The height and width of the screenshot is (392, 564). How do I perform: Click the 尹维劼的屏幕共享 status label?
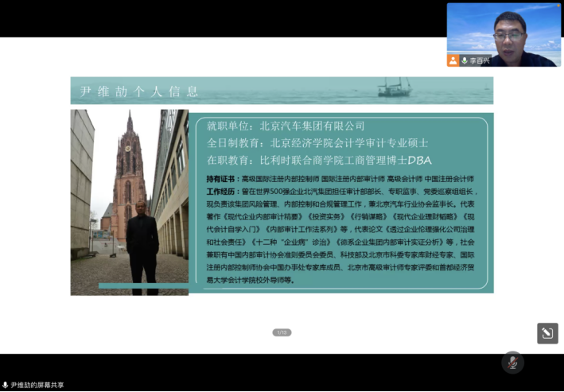tap(37, 386)
